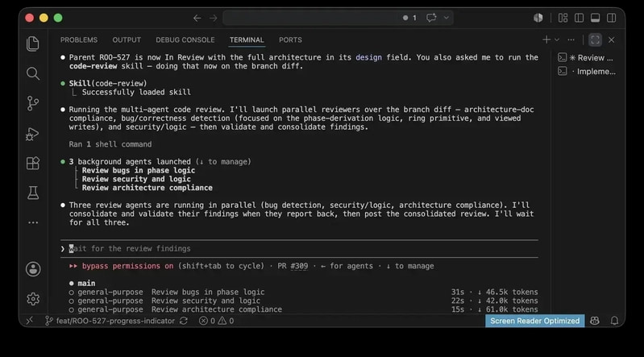Toggle the secondary side bar

tap(611, 18)
